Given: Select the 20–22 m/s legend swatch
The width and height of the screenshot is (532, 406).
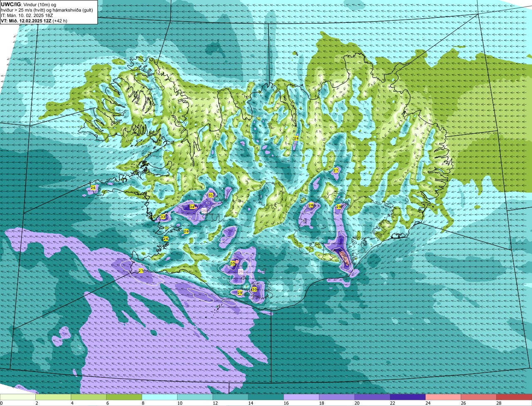Looking at the screenshot, I should [x=372, y=397].
